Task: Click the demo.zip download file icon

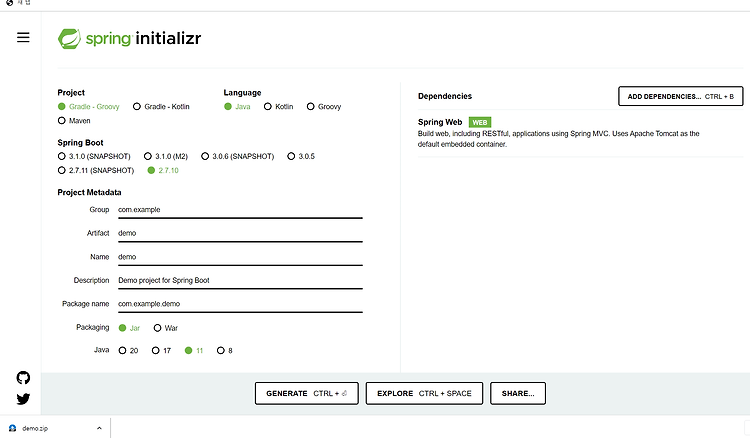Action: [12, 428]
